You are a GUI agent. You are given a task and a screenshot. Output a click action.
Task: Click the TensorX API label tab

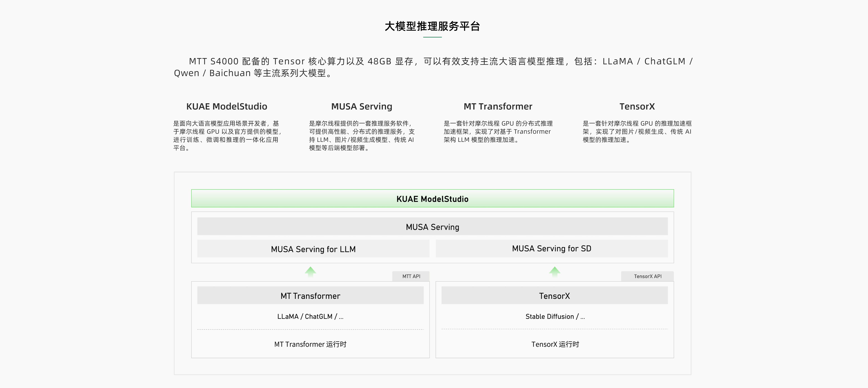647,276
